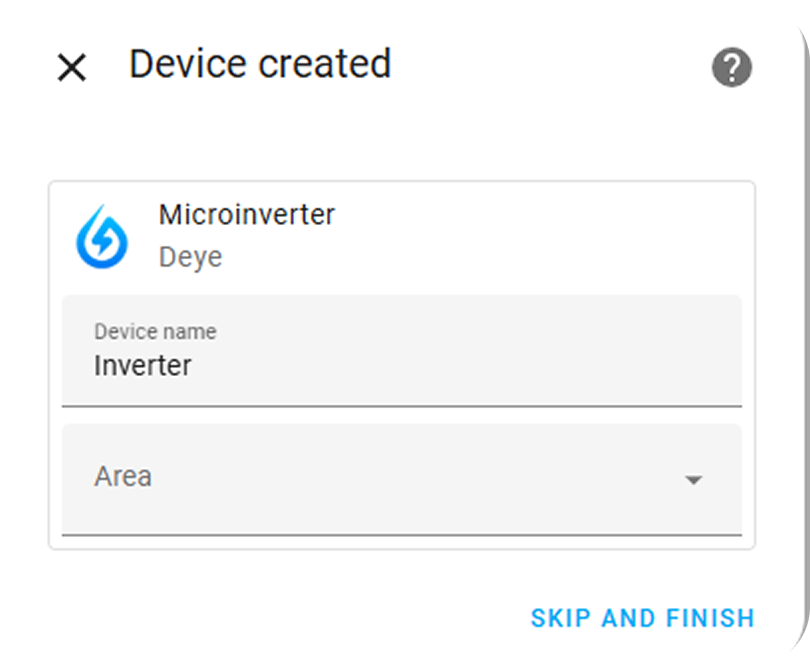Click the Area label text
810x666 pixels.
click(123, 476)
